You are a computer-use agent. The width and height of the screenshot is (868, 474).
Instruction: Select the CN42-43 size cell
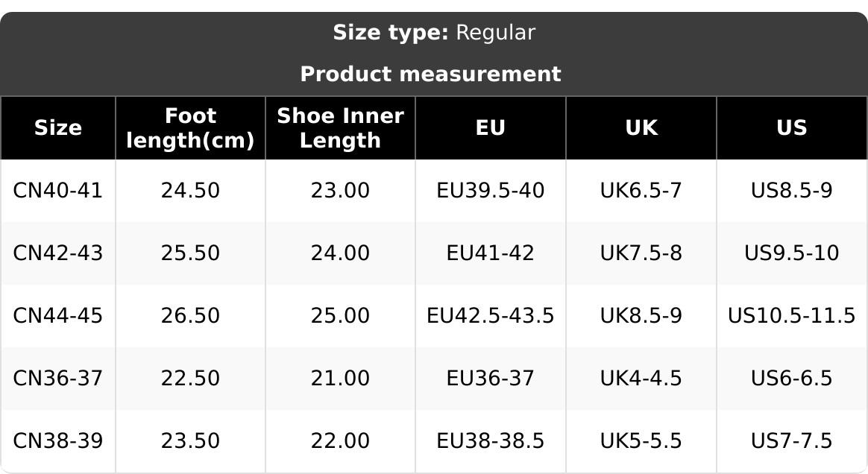point(58,253)
